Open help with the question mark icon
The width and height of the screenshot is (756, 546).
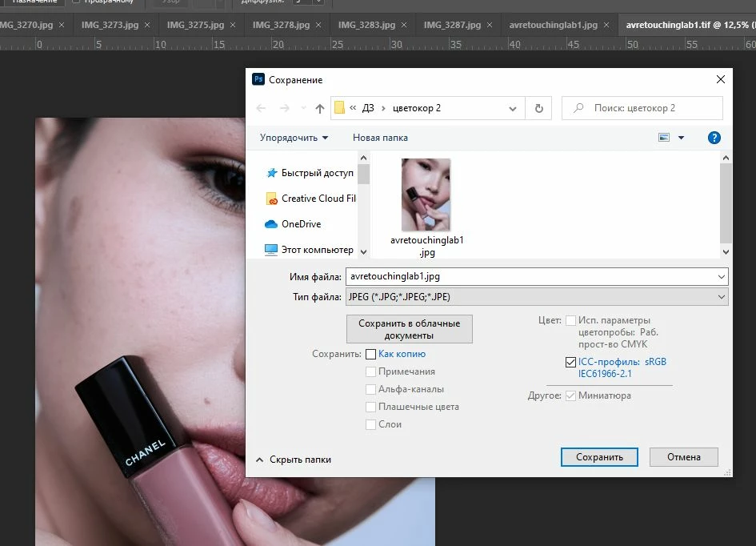[714, 138]
